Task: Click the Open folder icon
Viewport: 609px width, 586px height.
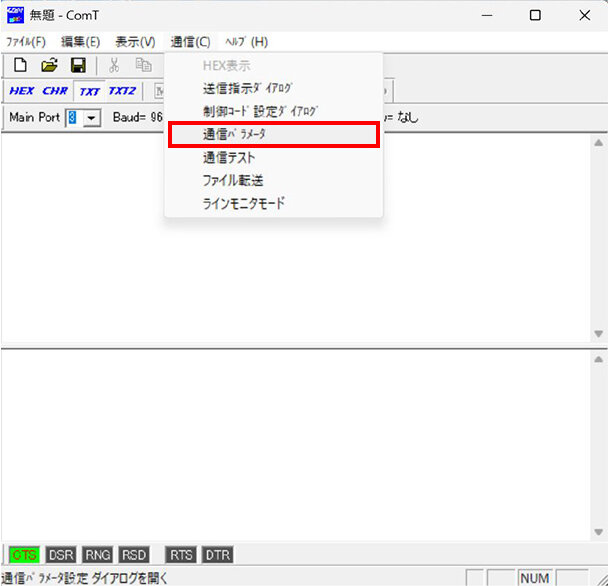Action: tap(49, 65)
